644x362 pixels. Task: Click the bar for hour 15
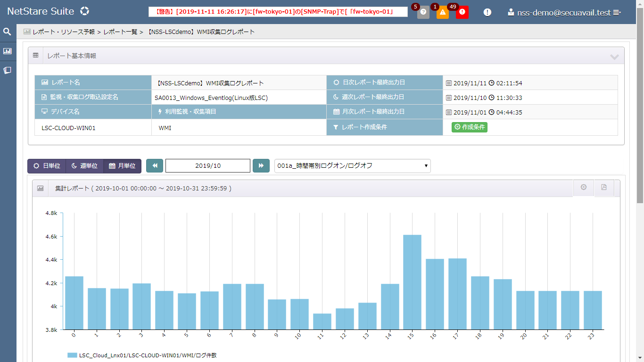pyautogui.click(x=412, y=282)
